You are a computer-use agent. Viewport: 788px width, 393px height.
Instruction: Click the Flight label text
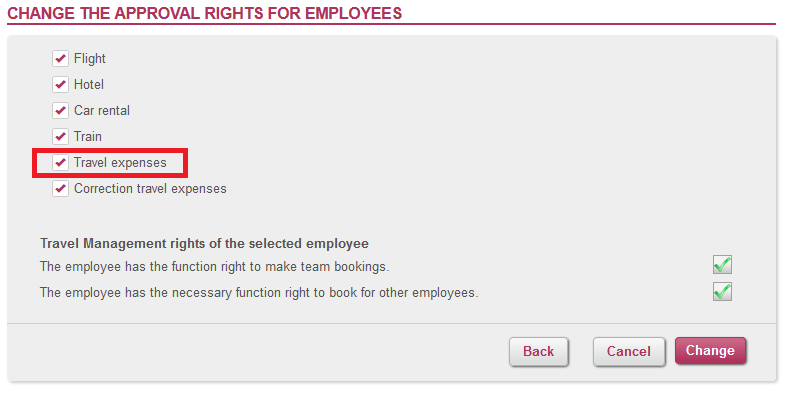click(x=90, y=58)
